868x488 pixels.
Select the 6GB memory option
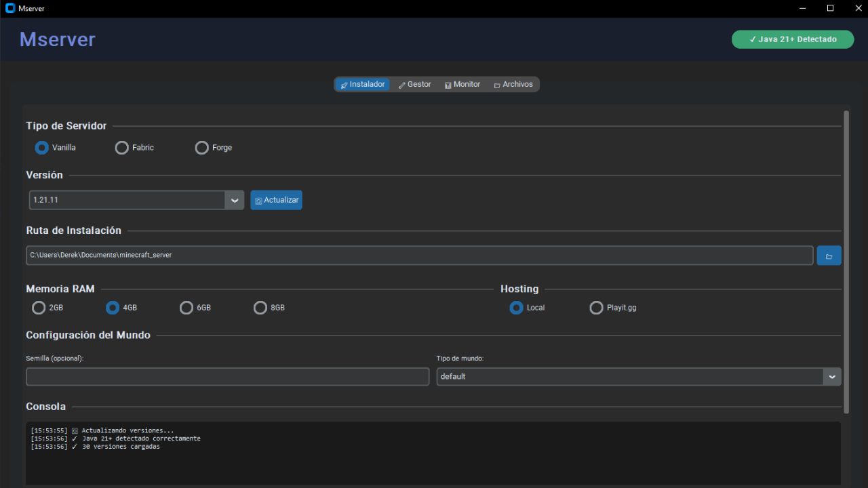[x=186, y=308]
